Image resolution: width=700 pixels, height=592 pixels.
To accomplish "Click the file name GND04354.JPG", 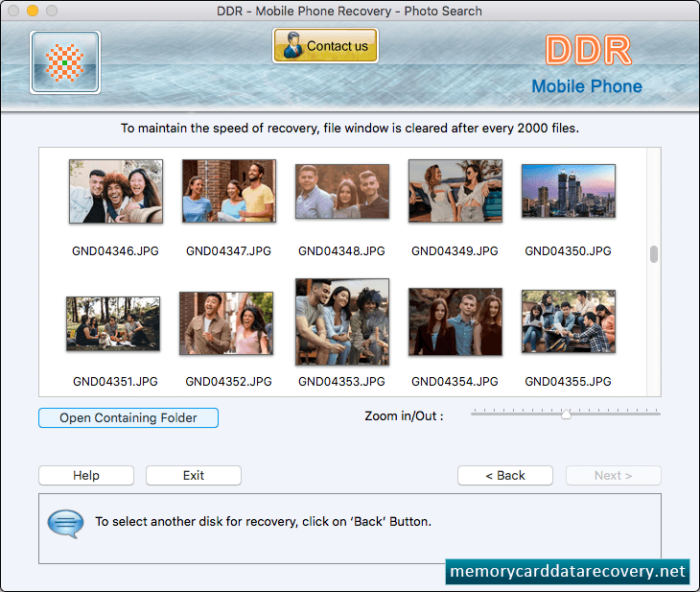I will tap(455, 382).
